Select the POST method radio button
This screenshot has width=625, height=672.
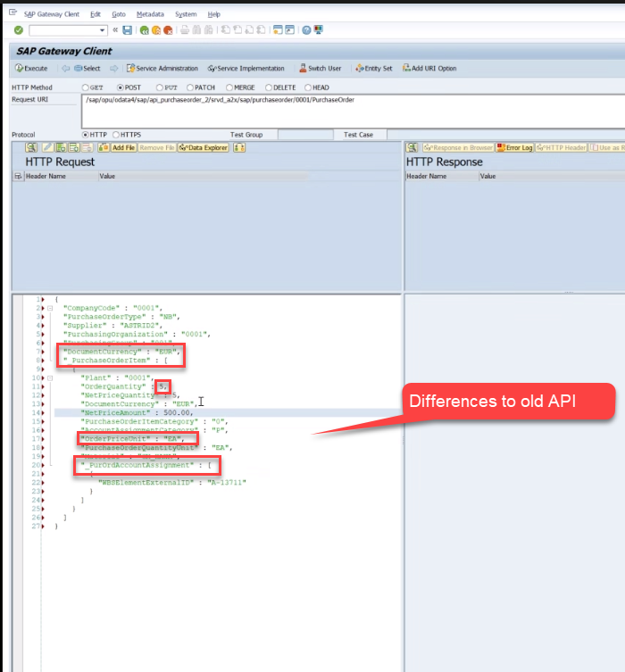point(121,87)
